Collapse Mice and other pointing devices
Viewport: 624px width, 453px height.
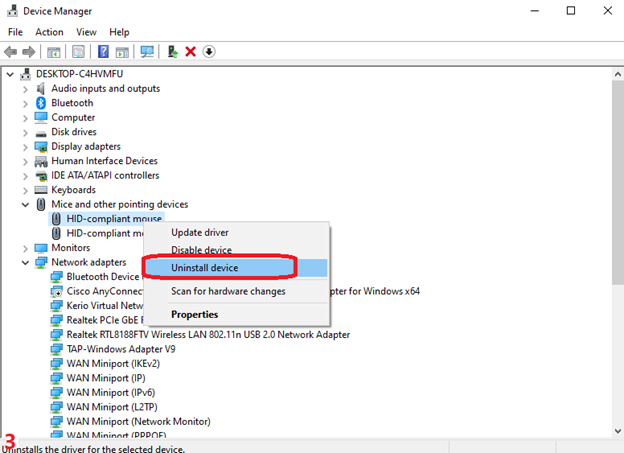tap(25, 205)
